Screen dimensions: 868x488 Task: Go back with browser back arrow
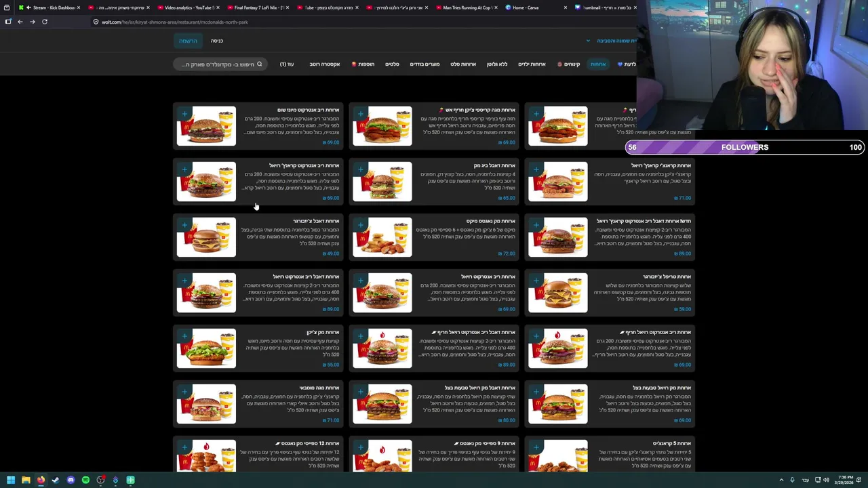[20, 22]
